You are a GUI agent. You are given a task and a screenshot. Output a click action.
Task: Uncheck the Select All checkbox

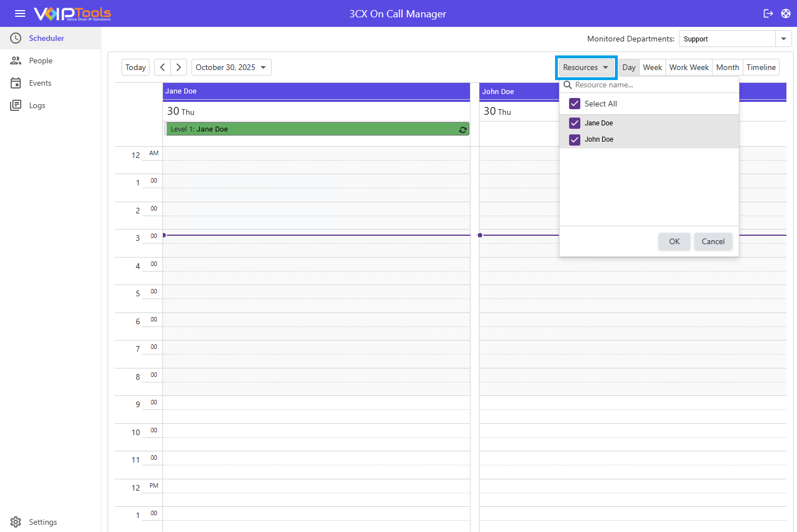click(575, 104)
